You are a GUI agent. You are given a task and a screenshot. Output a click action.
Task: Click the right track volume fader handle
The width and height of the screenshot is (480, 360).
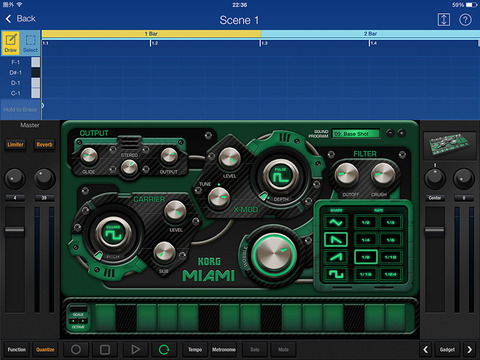coord(435,231)
